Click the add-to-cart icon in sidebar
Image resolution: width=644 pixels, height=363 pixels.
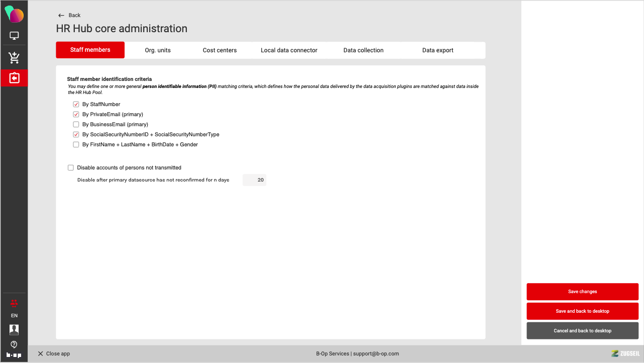click(x=14, y=58)
